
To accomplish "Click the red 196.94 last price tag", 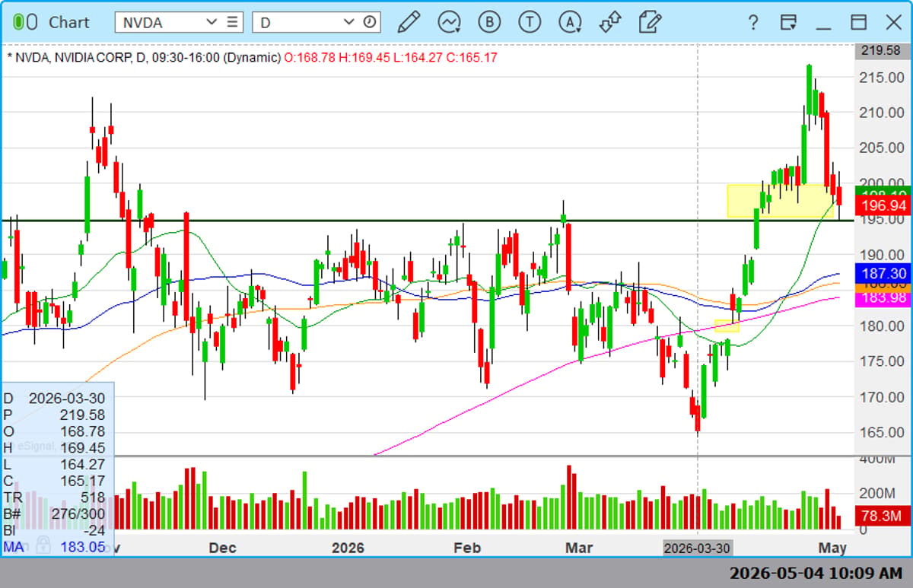I will tap(883, 205).
